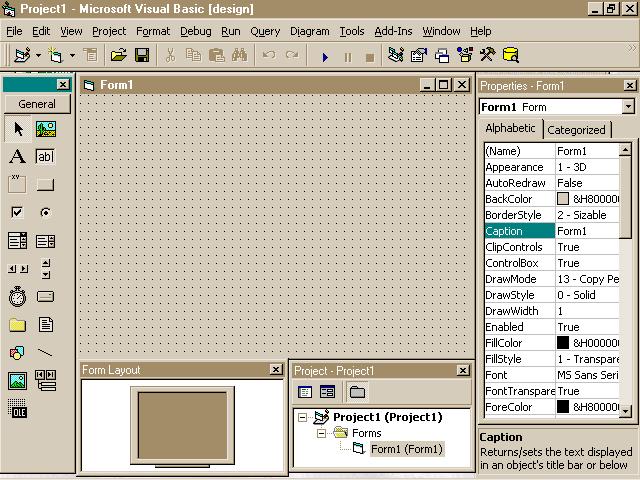Open the Project menu
Image resolution: width=640 pixels, height=480 pixels.
pyautogui.click(x=109, y=31)
